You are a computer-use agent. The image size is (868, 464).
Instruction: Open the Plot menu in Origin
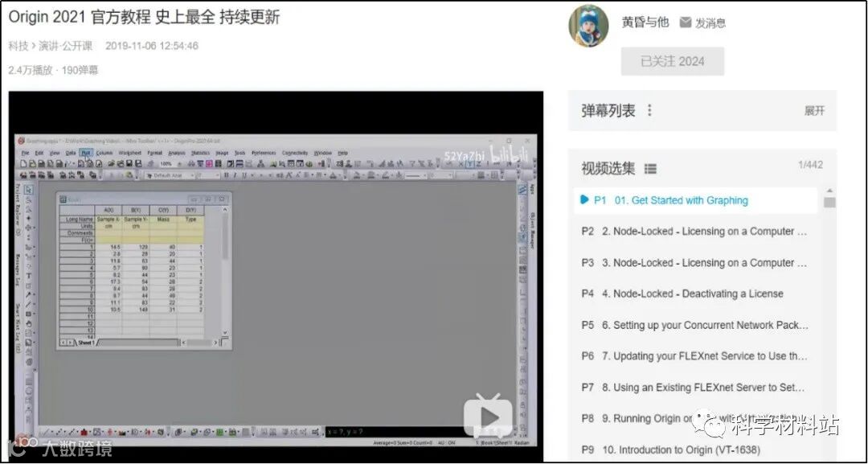click(86, 153)
